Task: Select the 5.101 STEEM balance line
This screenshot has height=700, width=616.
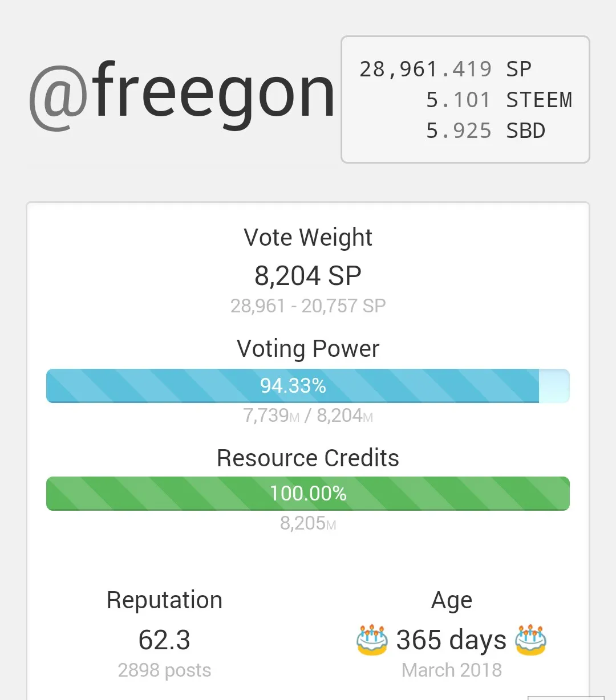Action: 499,100
